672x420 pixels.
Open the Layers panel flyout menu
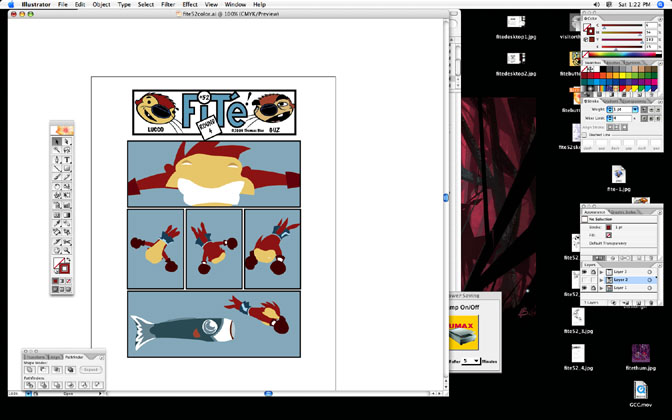[660, 266]
